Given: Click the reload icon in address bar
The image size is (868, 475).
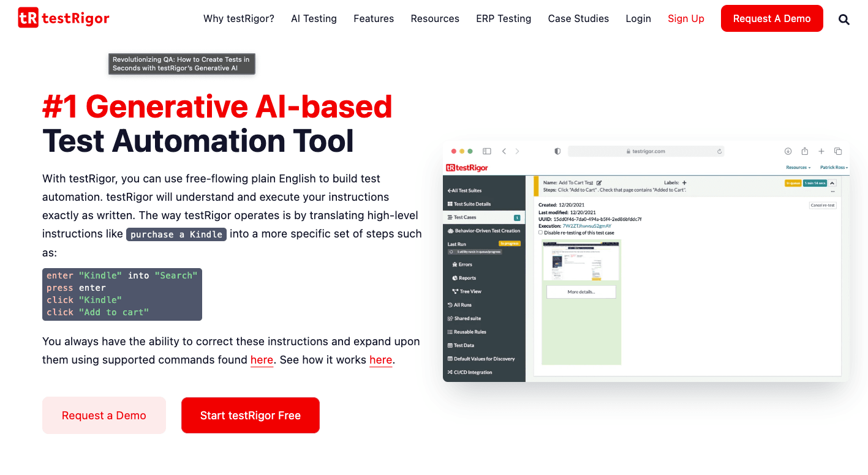Looking at the screenshot, I should coord(719,151).
